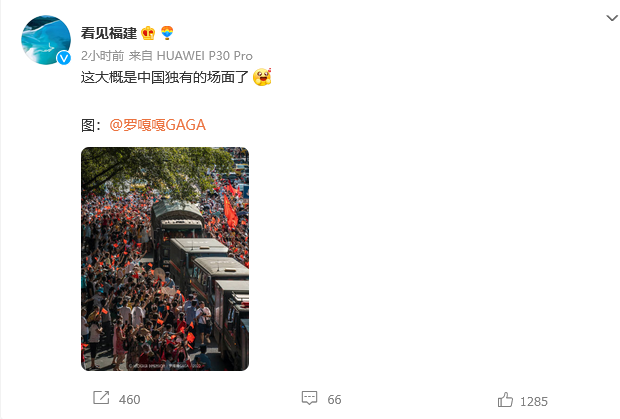
Task: Click the HUAWEI P30 Pro source text
Action: pos(204,56)
